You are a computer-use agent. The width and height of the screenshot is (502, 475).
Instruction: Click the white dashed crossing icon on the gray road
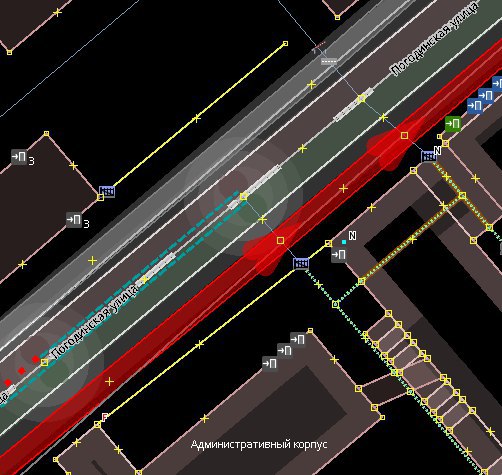[329, 62]
